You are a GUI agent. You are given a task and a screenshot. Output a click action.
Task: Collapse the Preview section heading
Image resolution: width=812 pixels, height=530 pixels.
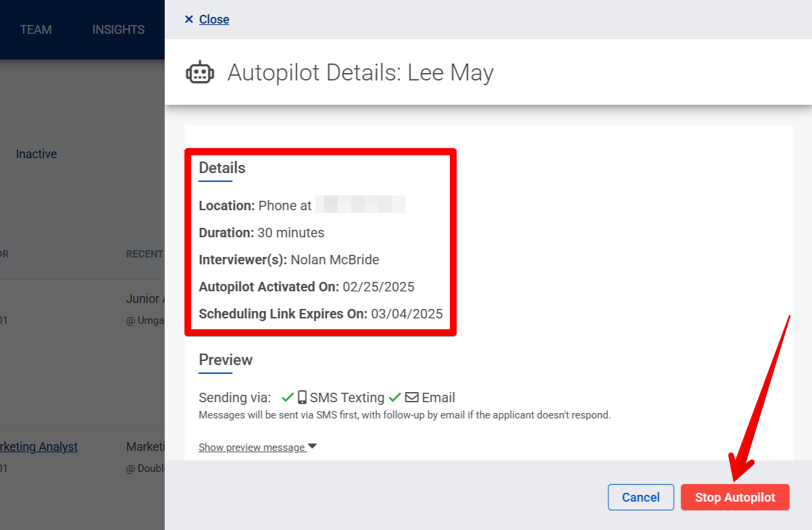tap(226, 360)
